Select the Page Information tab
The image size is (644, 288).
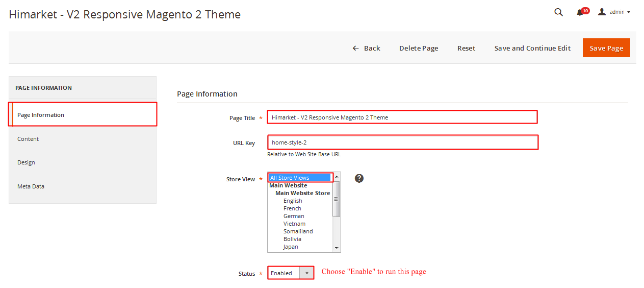point(83,114)
